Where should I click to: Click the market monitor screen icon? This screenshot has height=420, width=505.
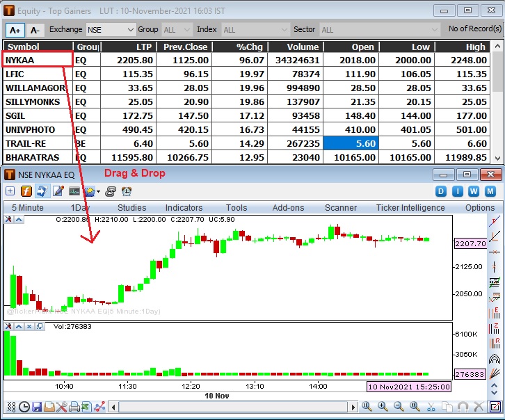(74, 191)
